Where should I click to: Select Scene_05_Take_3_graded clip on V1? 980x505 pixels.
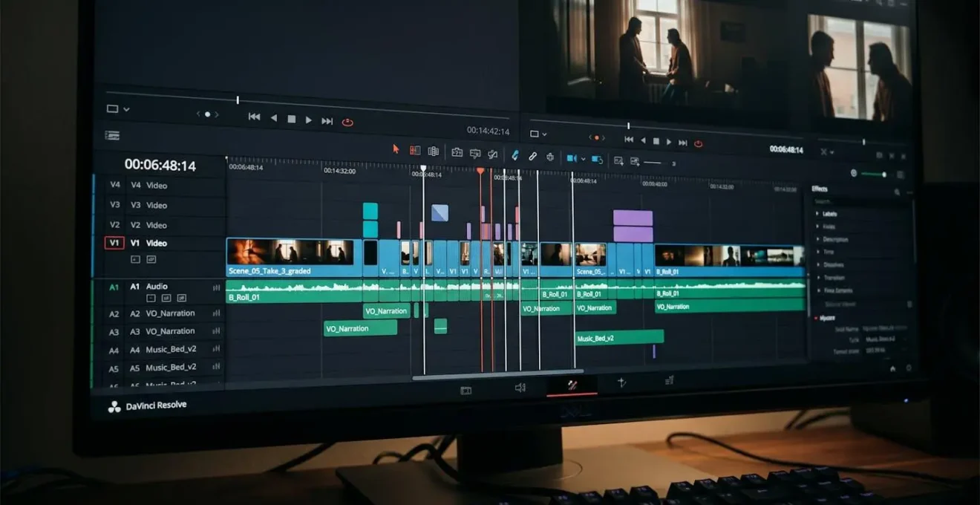(x=294, y=258)
